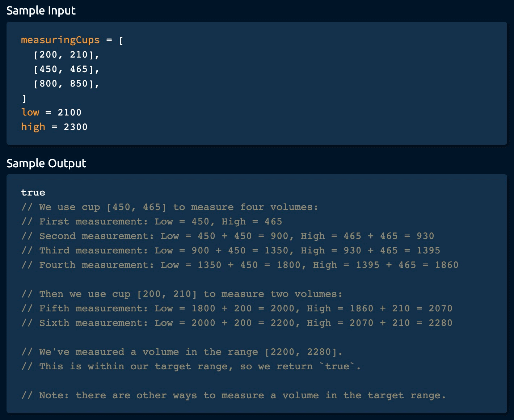Click the value 2100

tap(69, 112)
